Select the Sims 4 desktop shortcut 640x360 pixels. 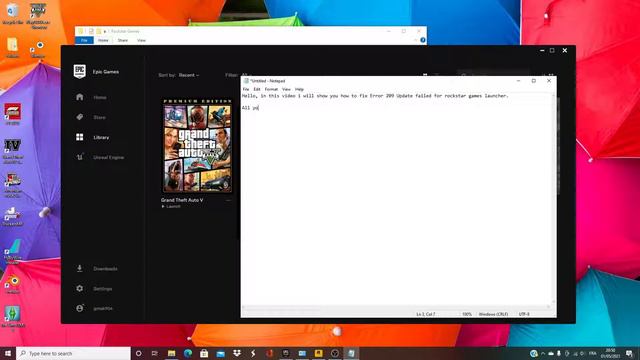pyautogui.click(x=13, y=318)
